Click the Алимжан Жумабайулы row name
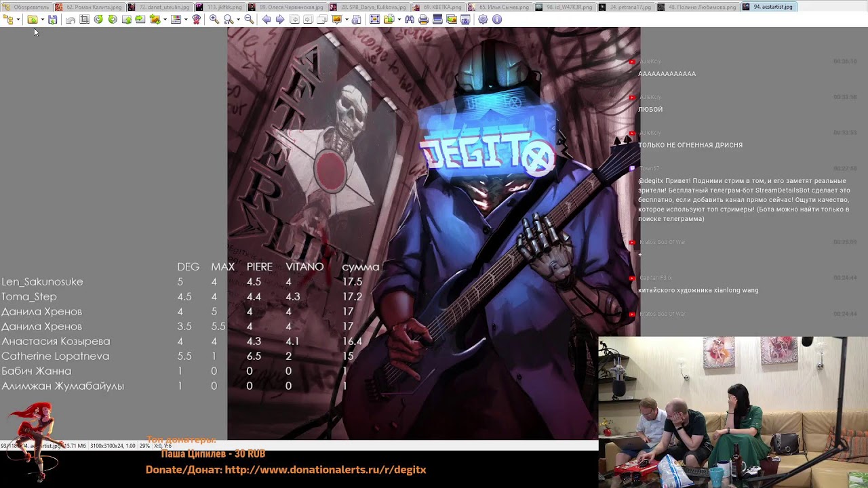 [62, 386]
